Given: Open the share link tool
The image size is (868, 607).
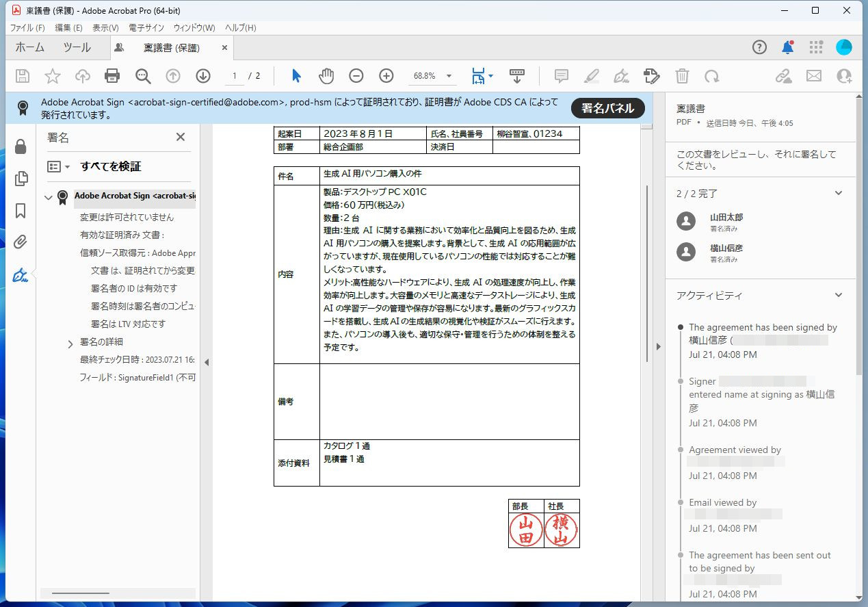Looking at the screenshot, I should tap(783, 76).
